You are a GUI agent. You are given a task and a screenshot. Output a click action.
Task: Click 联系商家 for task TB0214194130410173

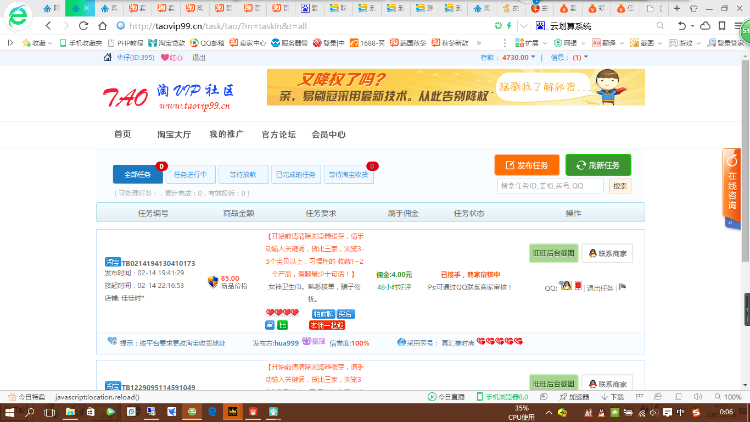pyautogui.click(x=607, y=253)
